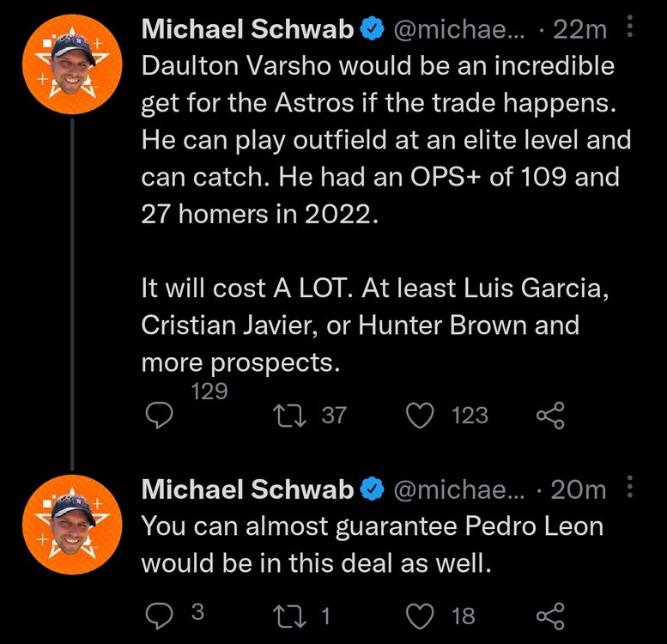Open more options on second tweet

click(x=631, y=489)
